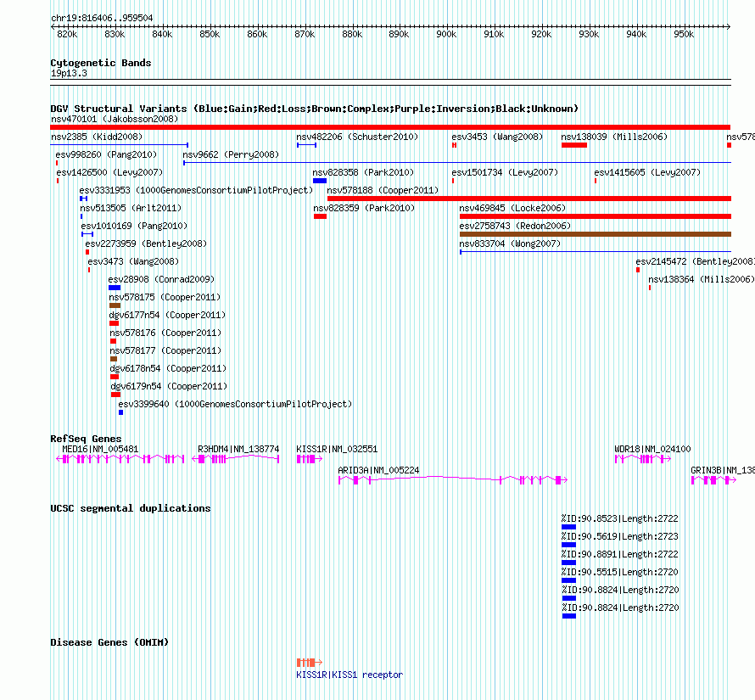The width and height of the screenshot is (755, 700).
Task: Click esv3399640 1000Genomes variant label
Action: tap(235, 404)
